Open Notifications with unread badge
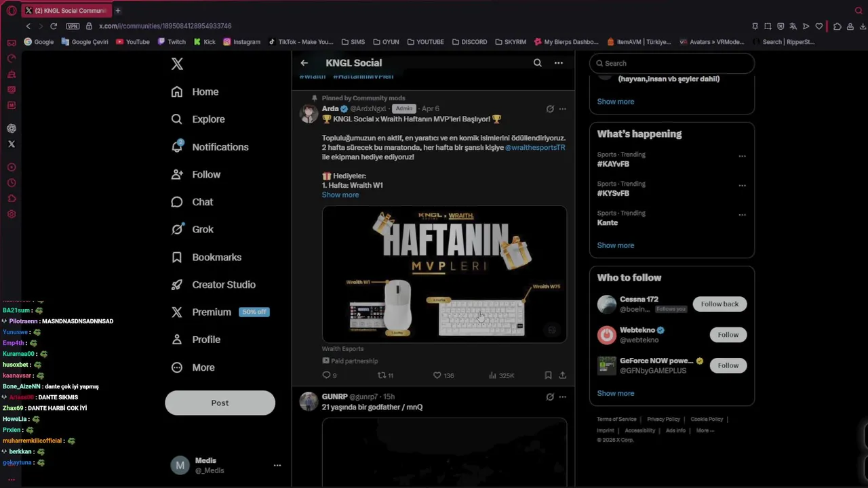This screenshot has width=868, height=488. pos(210,147)
